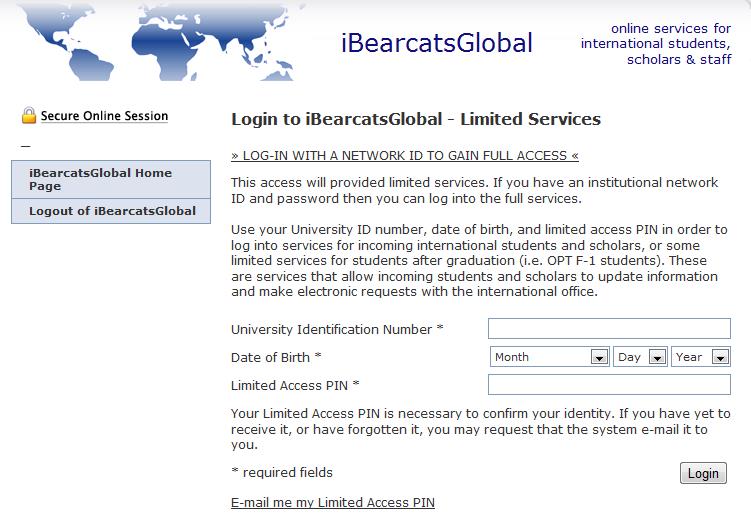751x520 pixels.
Task: Click the padlock secure session icon
Action: point(29,115)
